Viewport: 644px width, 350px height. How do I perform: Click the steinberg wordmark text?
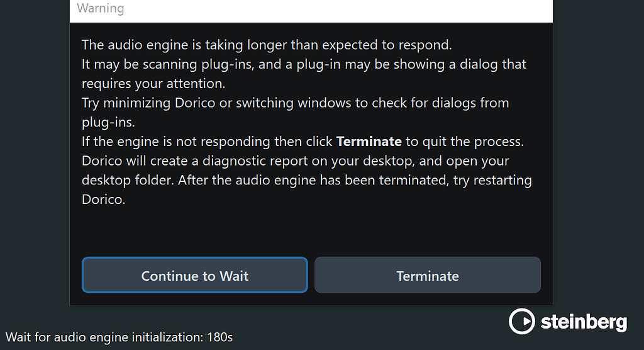[x=584, y=323]
